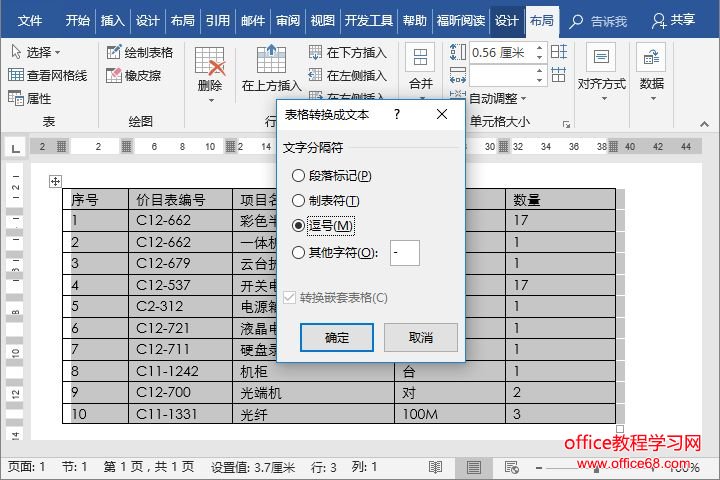The width and height of the screenshot is (720, 480).
Task: Open the Insert (插入) tab
Action: tap(112, 21)
